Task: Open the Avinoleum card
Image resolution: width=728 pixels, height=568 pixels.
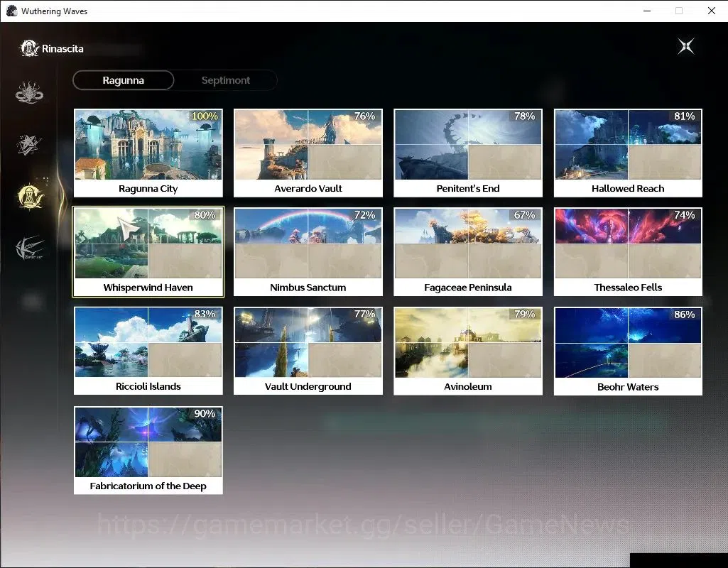Action: pos(468,351)
